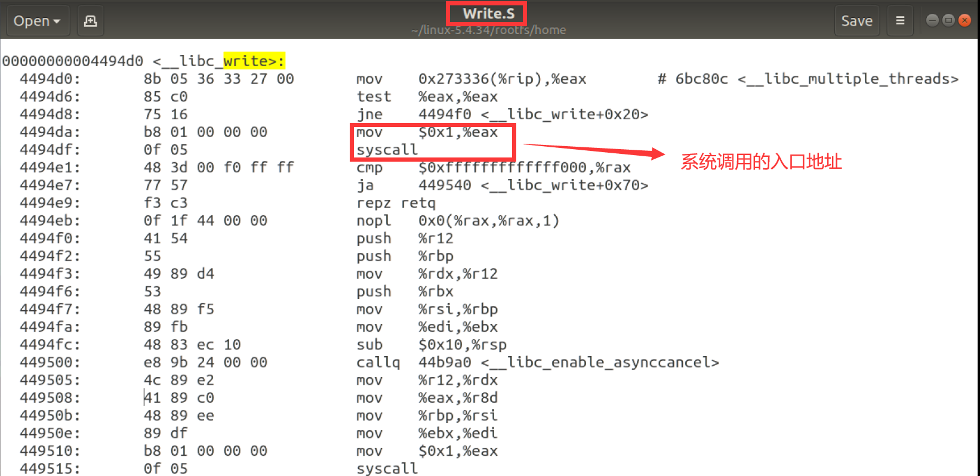This screenshot has height=476, width=980.
Task: Open the hamburger menu
Action: coord(900,21)
